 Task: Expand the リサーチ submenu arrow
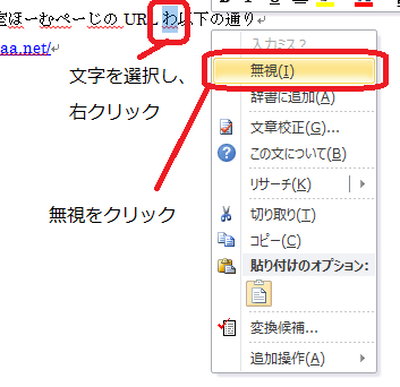362,184
